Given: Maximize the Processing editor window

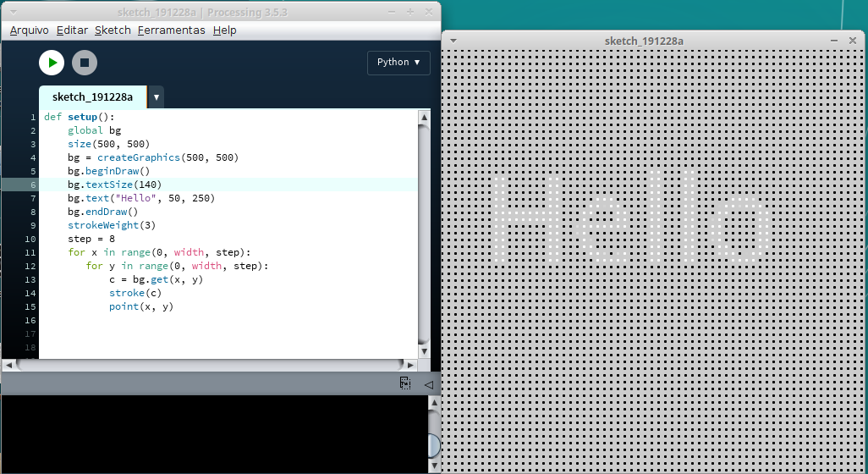Looking at the screenshot, I should click(x=410, y=12).
